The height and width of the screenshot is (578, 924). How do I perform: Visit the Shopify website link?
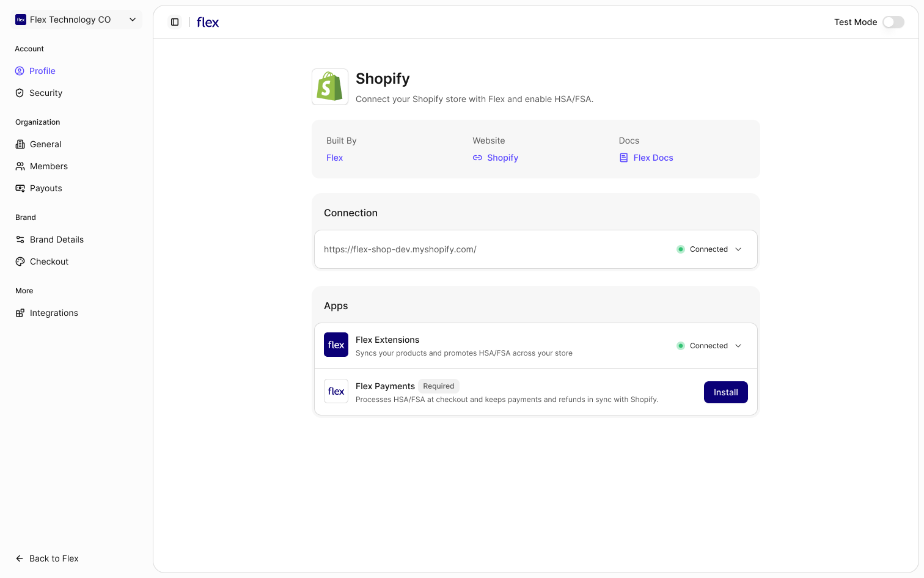[x=503, y=158]
